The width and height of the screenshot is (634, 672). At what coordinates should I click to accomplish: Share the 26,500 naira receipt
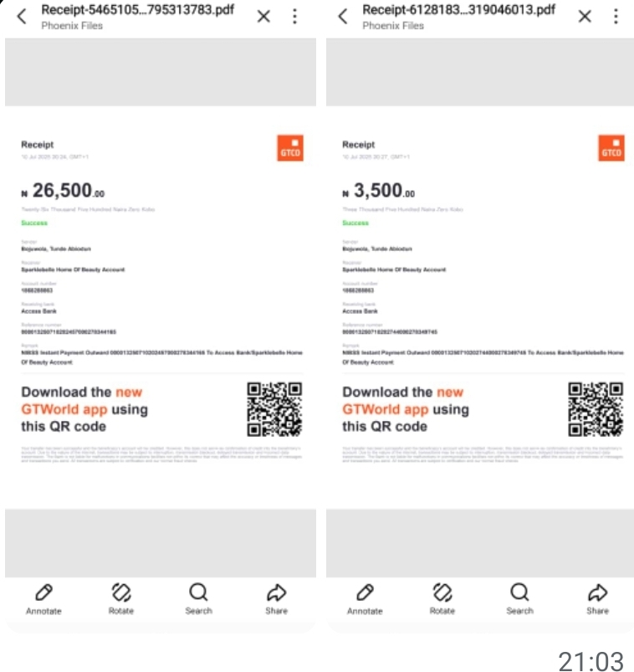(x=276, y=598)
